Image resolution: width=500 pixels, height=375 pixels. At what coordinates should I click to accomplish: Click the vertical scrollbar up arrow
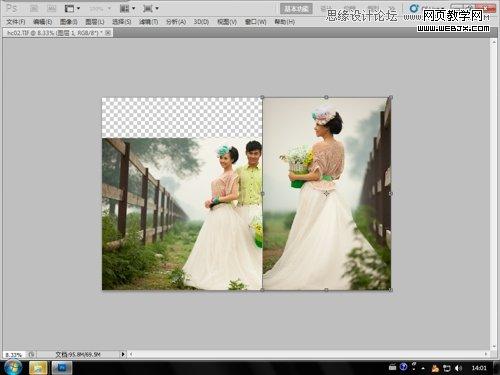(494, 42)
